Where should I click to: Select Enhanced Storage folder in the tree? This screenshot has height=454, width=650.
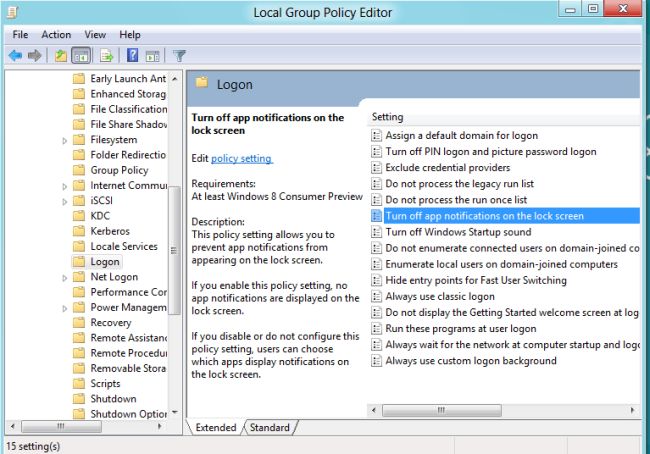click(x=128, y=94)
